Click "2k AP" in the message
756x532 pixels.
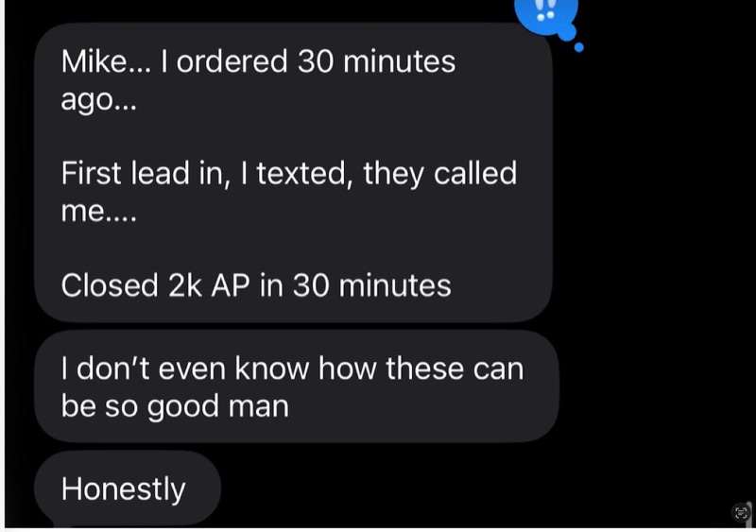pyautogui.click(x=209, y=285)
